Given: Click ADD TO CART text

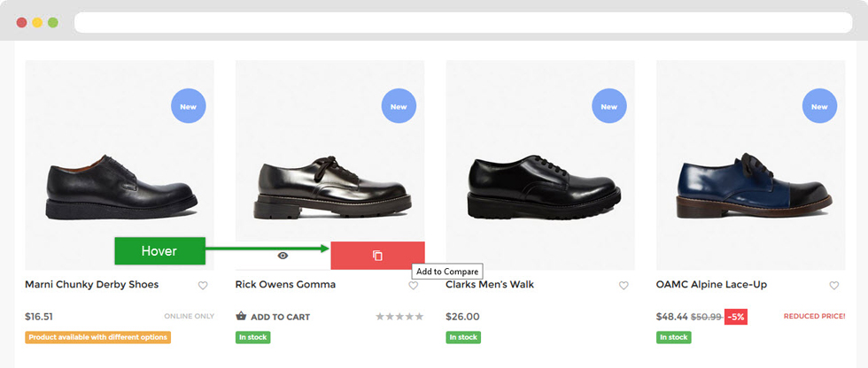Looking at the screenshot, I should [281, 317].
